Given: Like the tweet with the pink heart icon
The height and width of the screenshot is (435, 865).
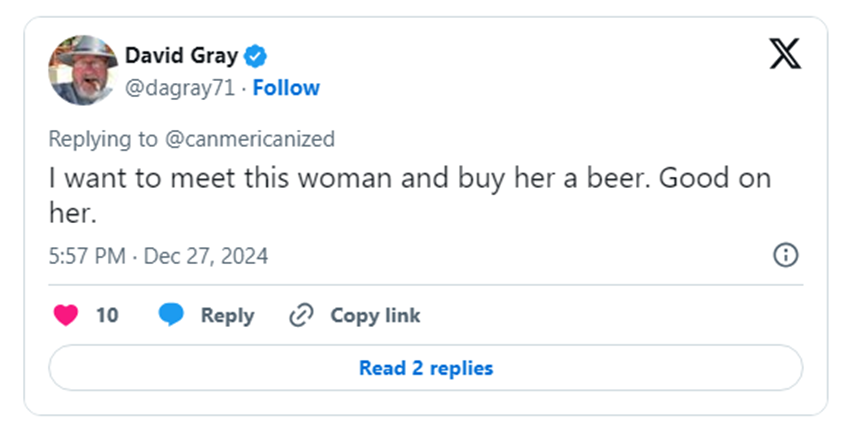Looking at the screenshot, I should [x=66, y=315].
